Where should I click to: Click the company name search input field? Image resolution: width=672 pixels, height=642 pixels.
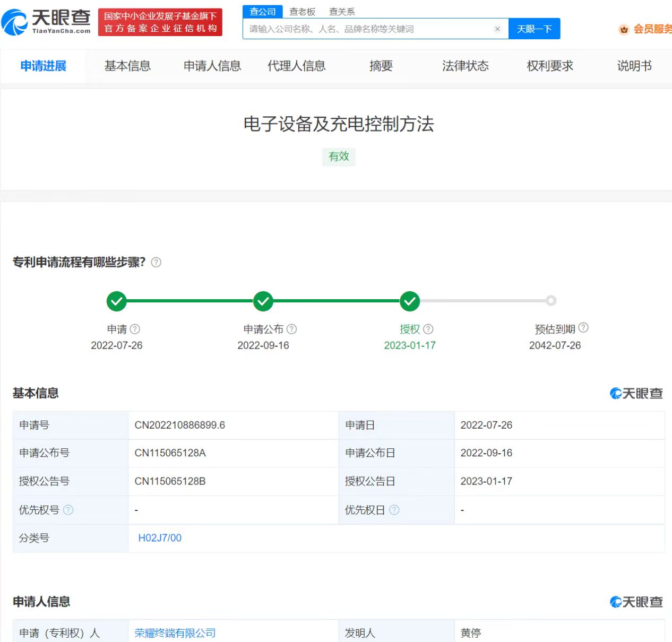[366, 29]
